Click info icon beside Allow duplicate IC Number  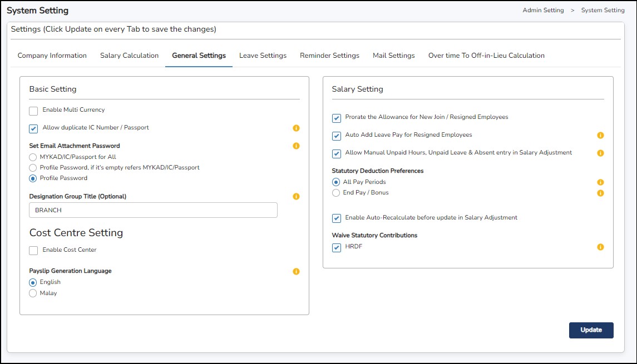tap(296, 128)
